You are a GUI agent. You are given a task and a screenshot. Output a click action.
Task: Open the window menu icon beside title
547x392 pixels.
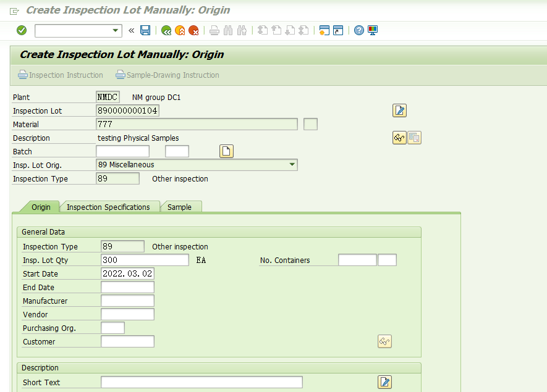coord(14,12)
